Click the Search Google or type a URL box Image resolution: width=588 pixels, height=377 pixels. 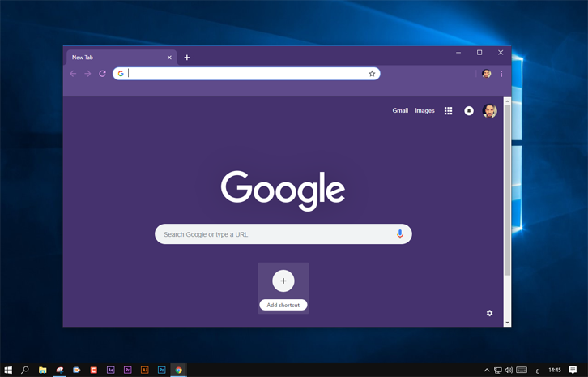point(283,234)
